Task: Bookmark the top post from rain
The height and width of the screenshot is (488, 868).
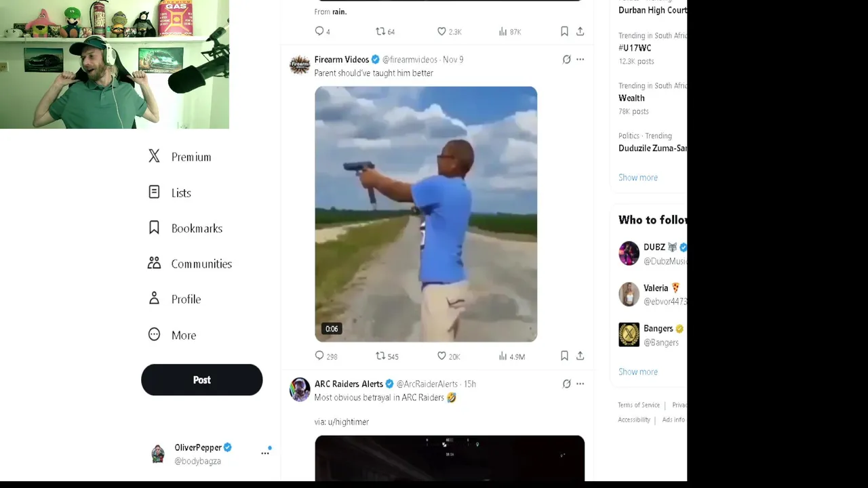Action: click(564, 31)
